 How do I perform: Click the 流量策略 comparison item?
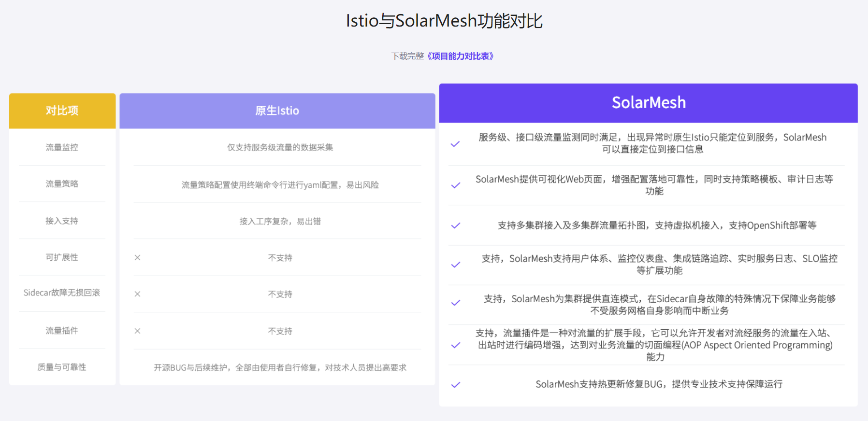(62, 184)
